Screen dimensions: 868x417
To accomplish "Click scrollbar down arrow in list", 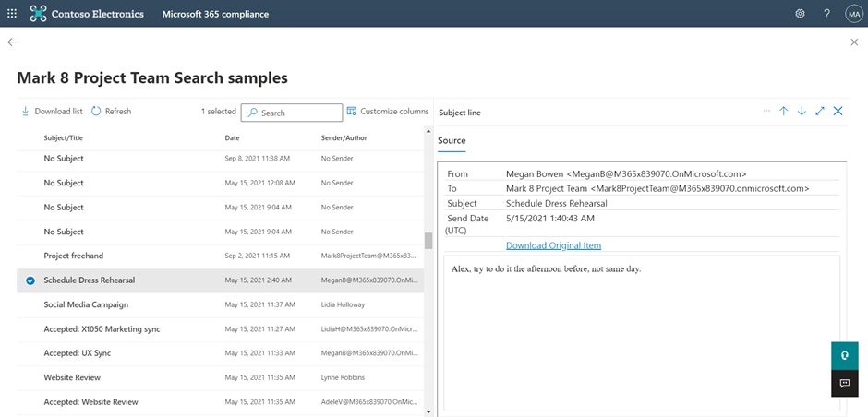I will (428, 411).
